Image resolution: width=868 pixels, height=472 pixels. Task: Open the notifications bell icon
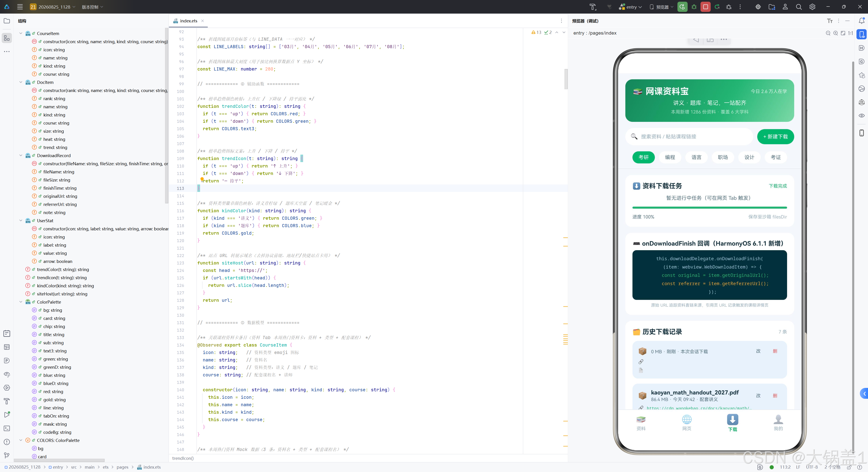click(x=862, y=21)
